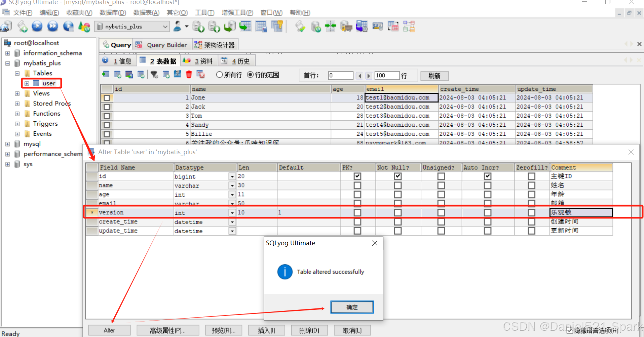Expand the mysql database node

(x=7, y=144)
